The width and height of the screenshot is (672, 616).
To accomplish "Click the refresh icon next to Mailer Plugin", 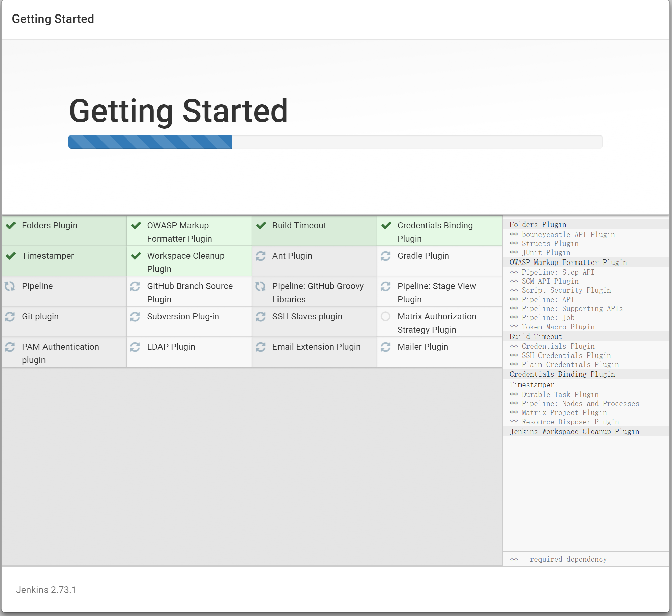I will (x=386, y=347).
